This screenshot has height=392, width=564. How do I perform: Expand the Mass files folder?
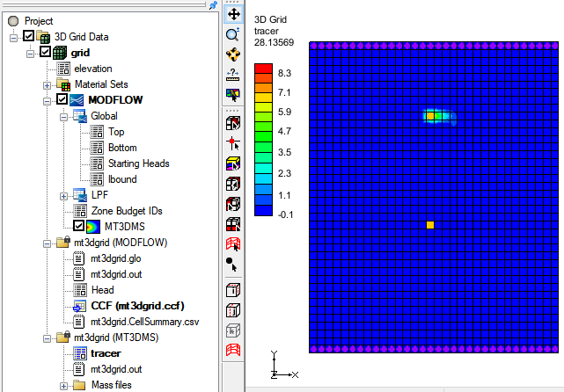(x=63, y=386)
